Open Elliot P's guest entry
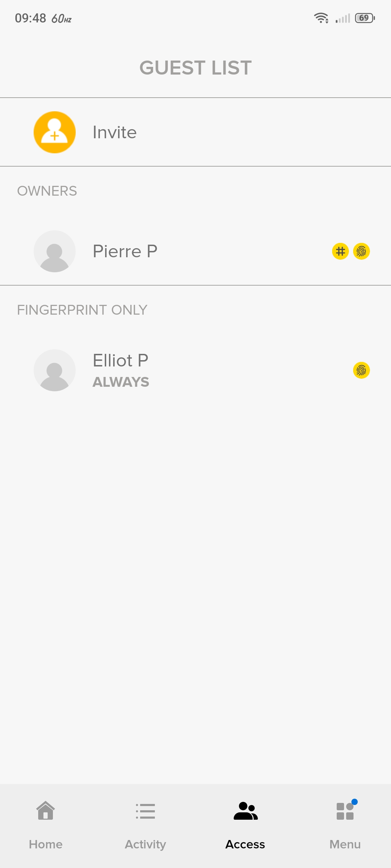 121,360
